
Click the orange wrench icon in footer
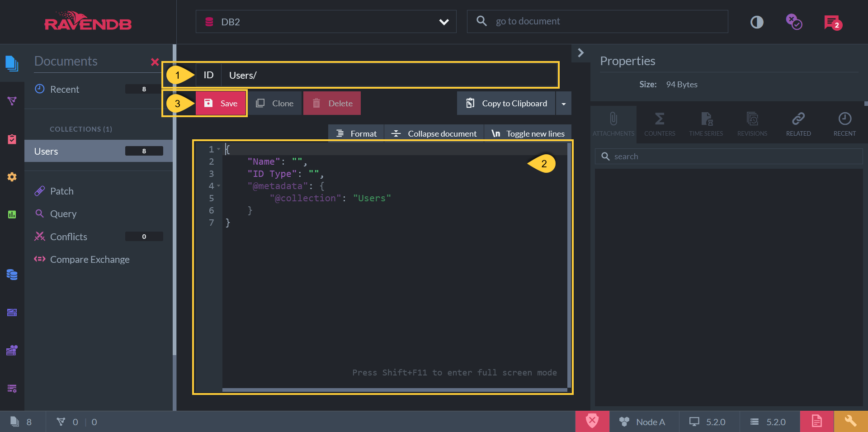851,421
